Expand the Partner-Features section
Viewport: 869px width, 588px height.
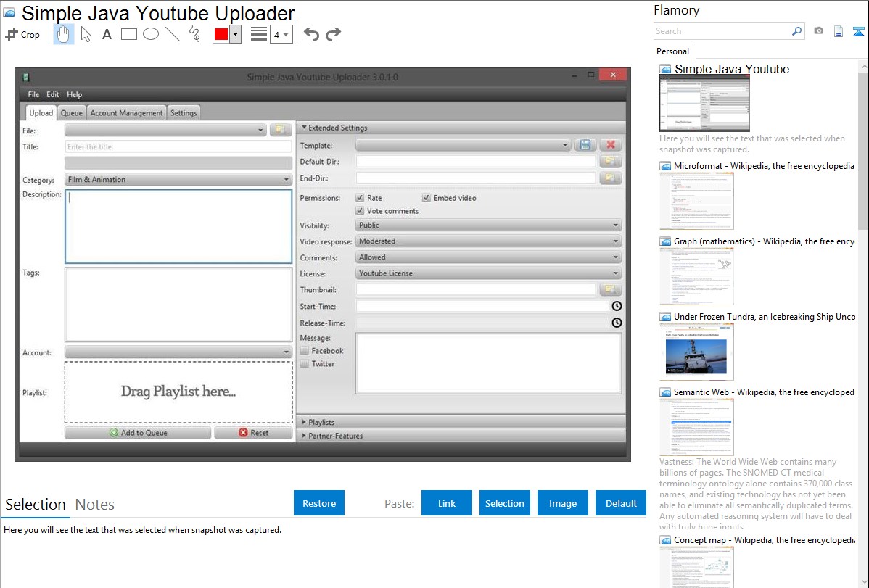point(461,436)
